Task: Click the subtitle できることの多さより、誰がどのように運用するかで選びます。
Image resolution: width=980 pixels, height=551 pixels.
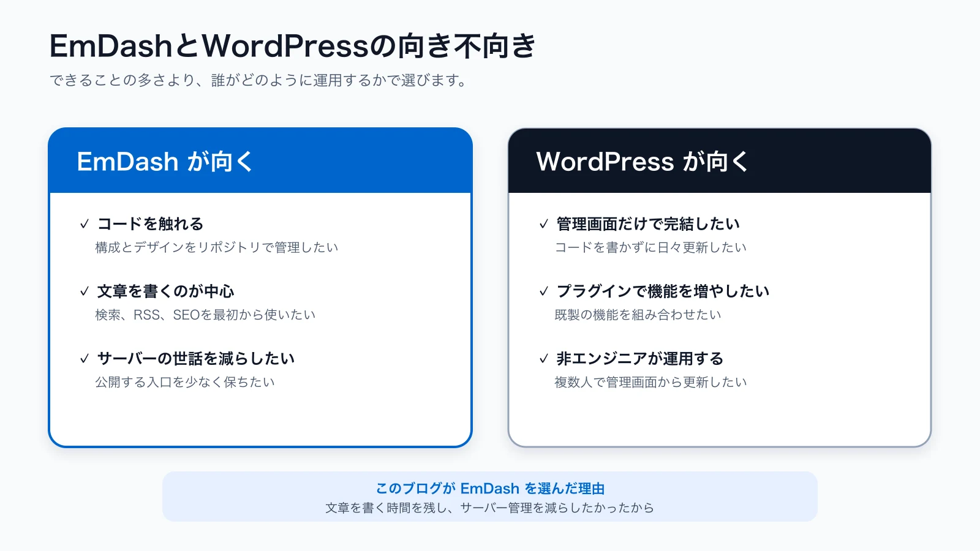Action: tap(258, 80)
